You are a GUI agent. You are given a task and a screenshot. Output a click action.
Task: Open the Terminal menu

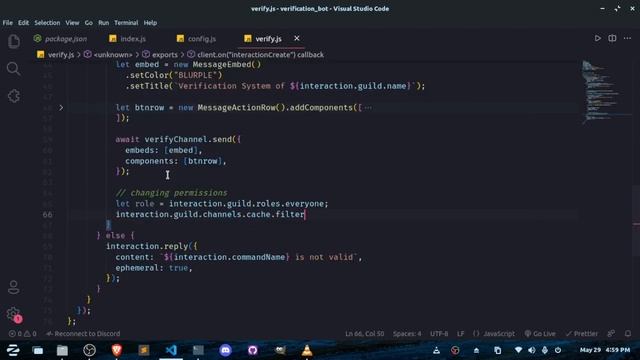coord(126,23)
